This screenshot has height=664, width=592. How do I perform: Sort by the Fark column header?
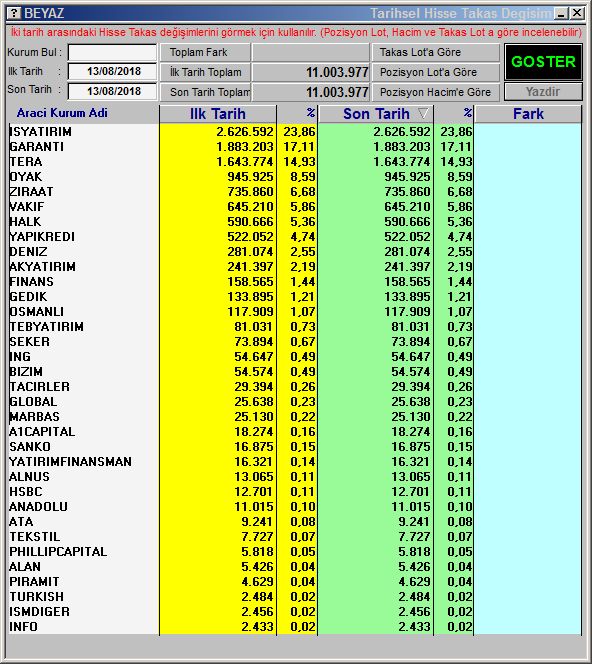point(528,114)
